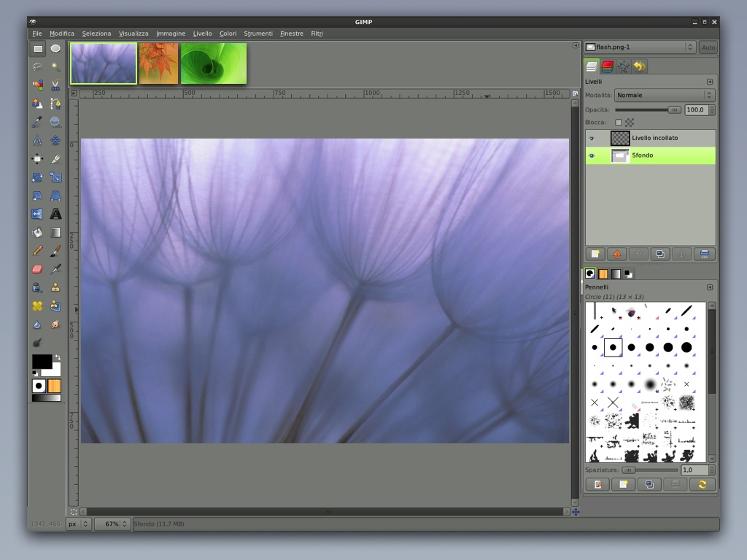Click the black foreground color swatch
This screenshot has width=747, height=560.
click(x=41, y=361)
